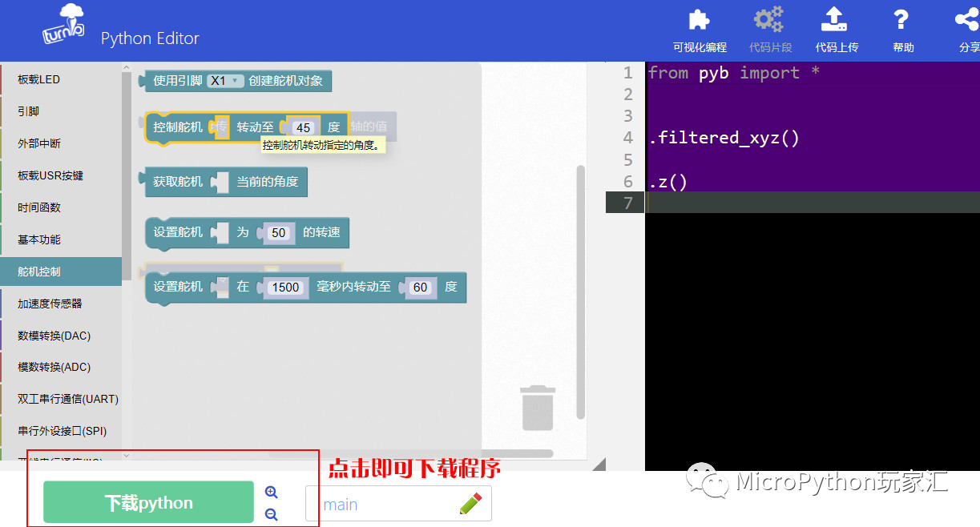This screenshot has width=980, height=527.
Task: Select the 板载LED category
Action: pyautogui.click(x=61, y=79)
